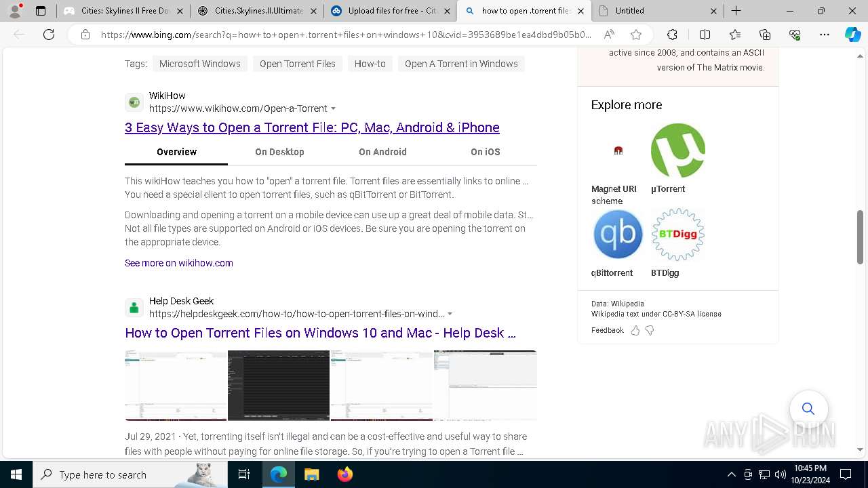Click the thumbs up feedback icon

click(x=635, y=331)
